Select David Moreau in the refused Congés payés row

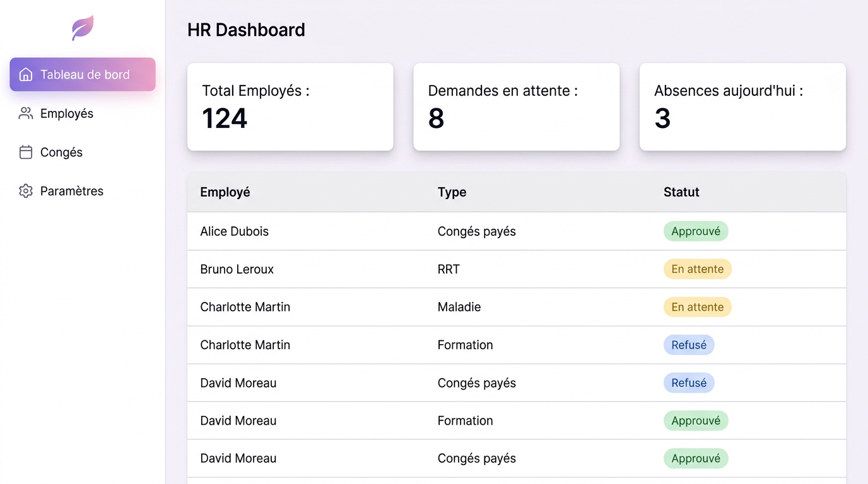click(x=238, y=383)
